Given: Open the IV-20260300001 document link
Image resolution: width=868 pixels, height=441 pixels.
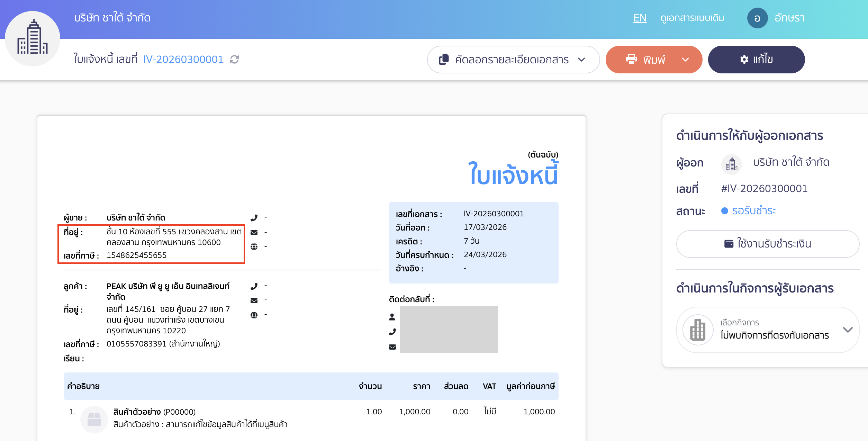Looking at the screenshot, I should coord(184,59).
